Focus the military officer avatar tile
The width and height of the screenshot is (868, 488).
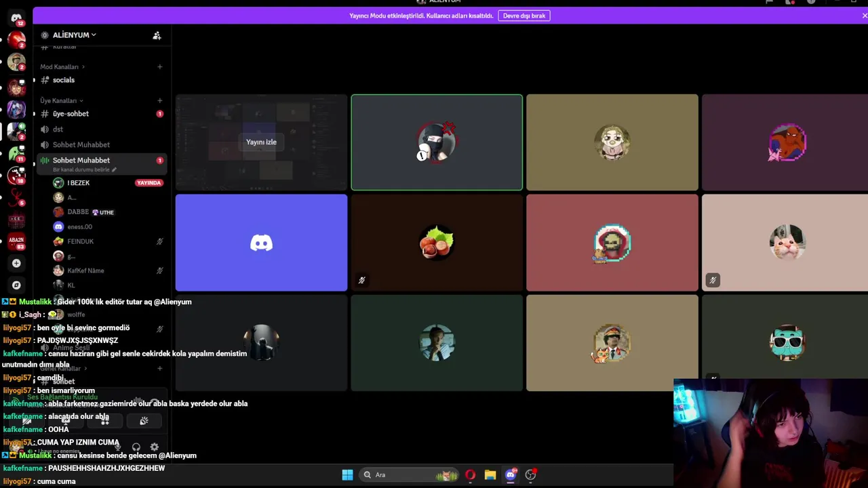pyautogui.click(x=612, y=343)
